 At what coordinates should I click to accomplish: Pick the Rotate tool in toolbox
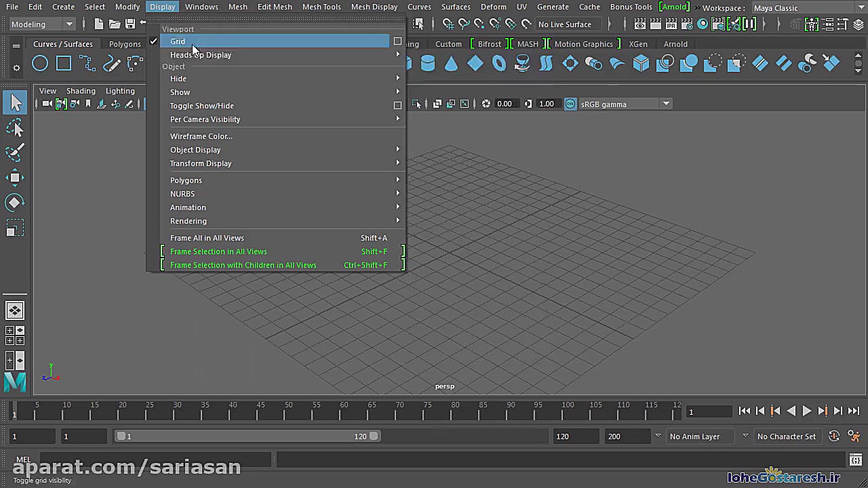[15, 203]
